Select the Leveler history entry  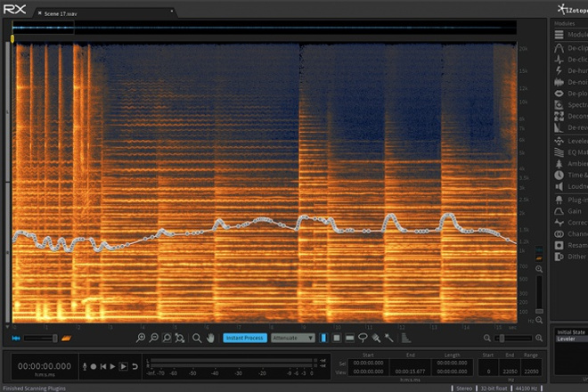(571, 339)
